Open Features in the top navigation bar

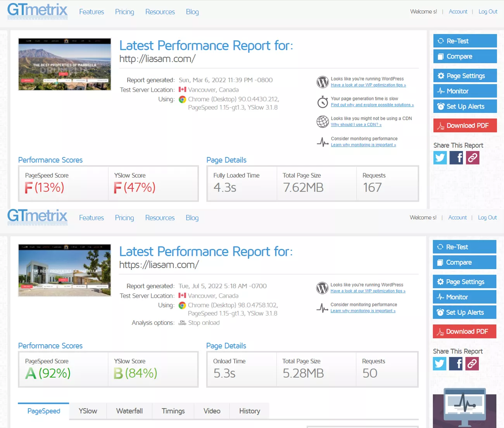[91, 12]
